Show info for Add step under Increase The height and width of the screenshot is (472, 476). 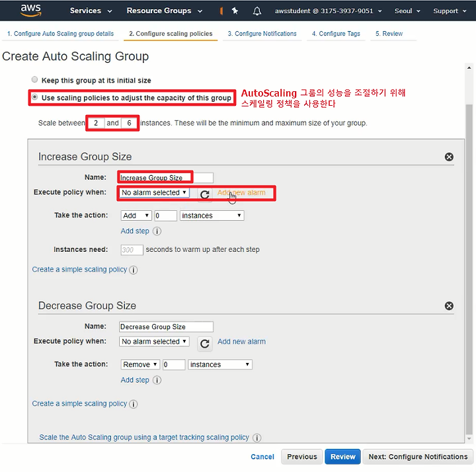click(157, 231)
